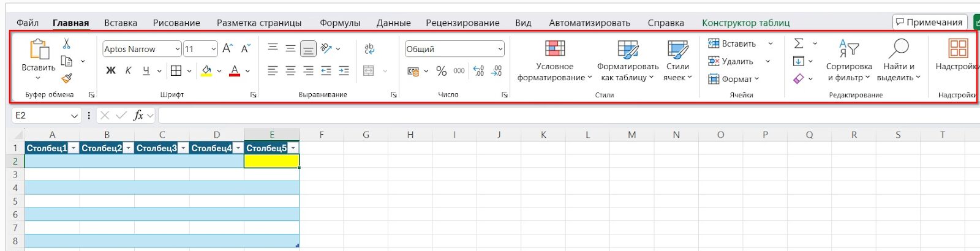Click the Clear eraser icon
The height and width of the screenshot is (251, 980).
click(x=799, y=78)
